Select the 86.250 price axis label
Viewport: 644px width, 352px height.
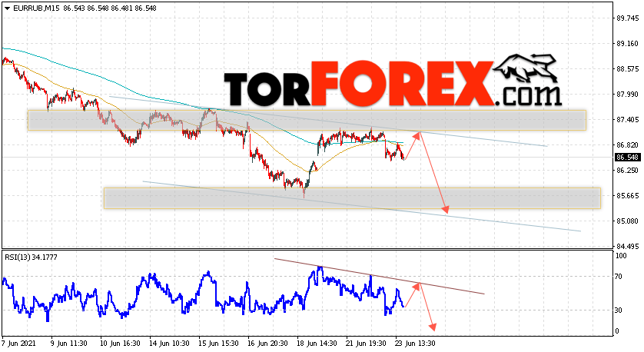pos(628,170)
